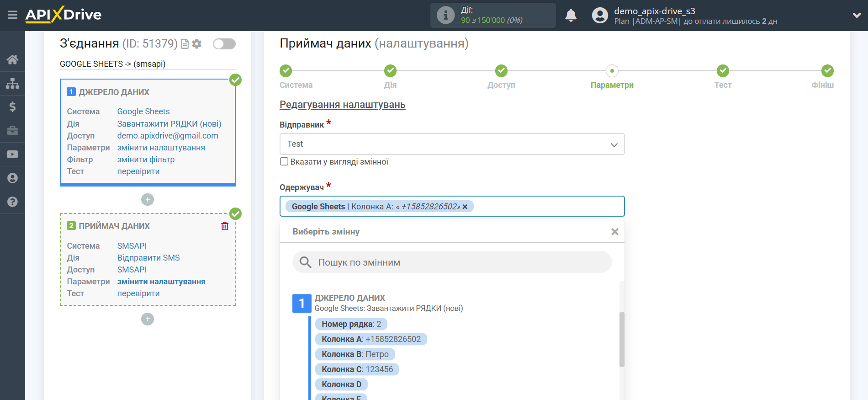Click the connection document note icon
This screenshot has width=868, height=400.
point(185,44)
